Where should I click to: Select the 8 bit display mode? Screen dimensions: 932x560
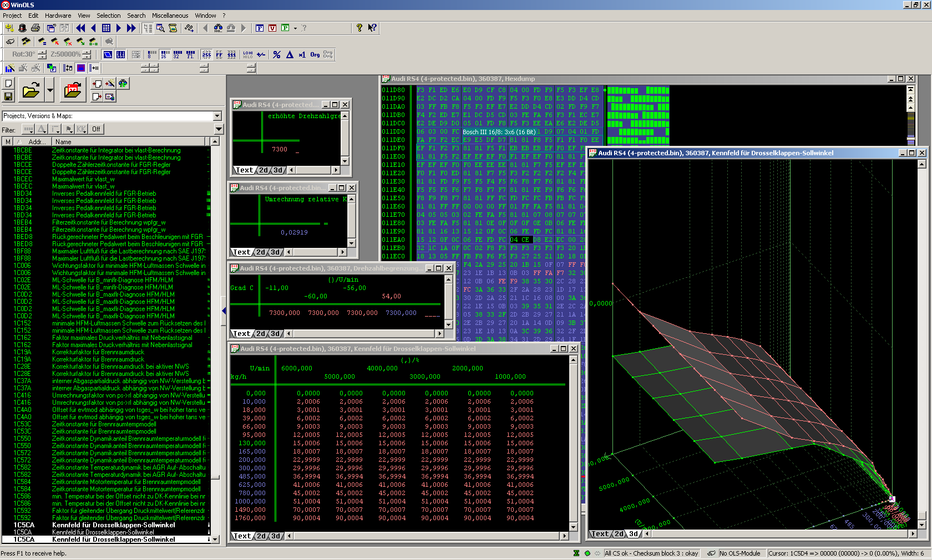151,54
